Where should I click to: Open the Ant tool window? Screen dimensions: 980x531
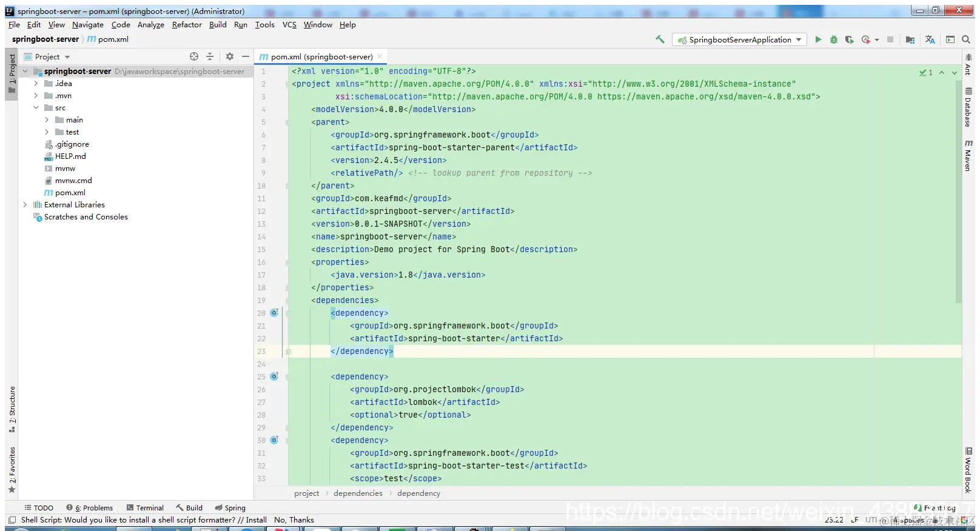[968, 64]
